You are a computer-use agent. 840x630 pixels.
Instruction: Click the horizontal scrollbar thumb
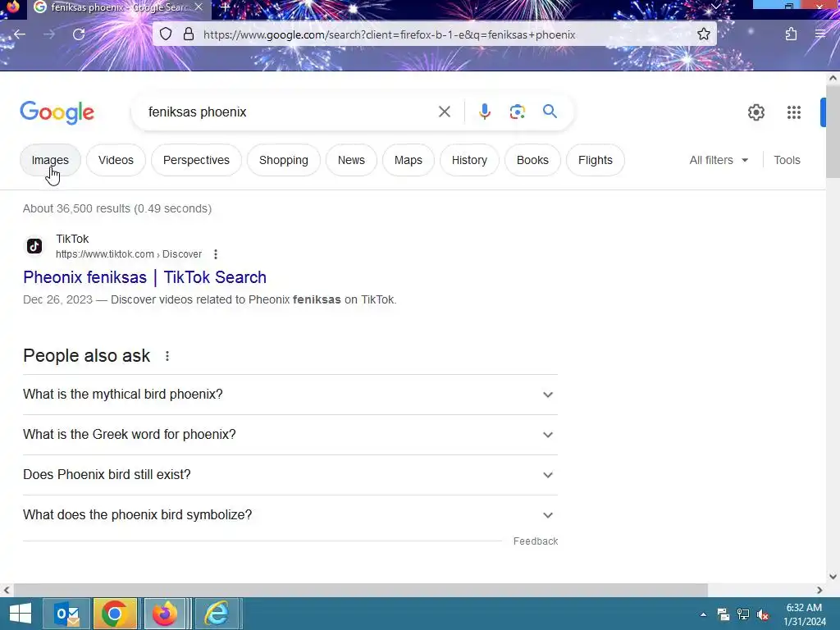pyautogui.click(x=361, y=590)
